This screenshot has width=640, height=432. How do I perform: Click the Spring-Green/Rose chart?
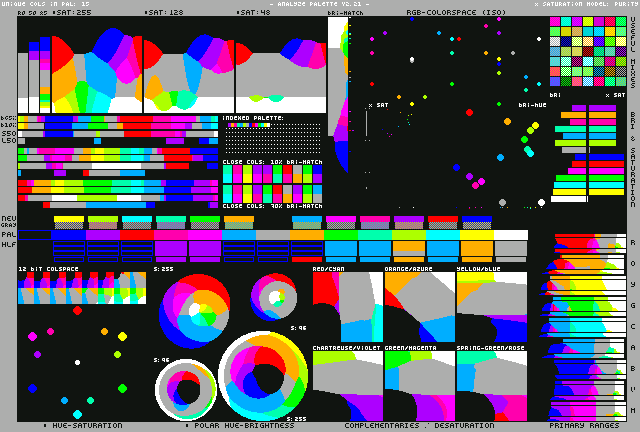pyautogui.click(x=491, y=385)
